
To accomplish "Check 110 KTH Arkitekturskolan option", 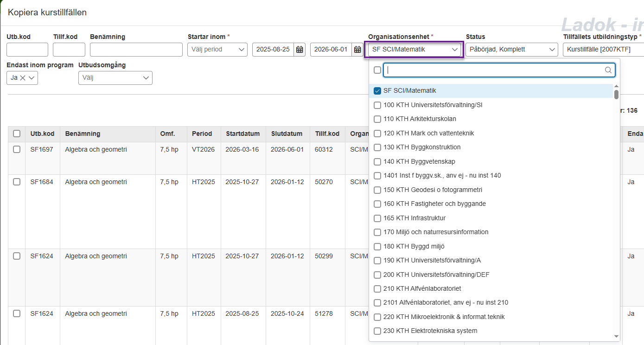I will click(x=377, y=119).
